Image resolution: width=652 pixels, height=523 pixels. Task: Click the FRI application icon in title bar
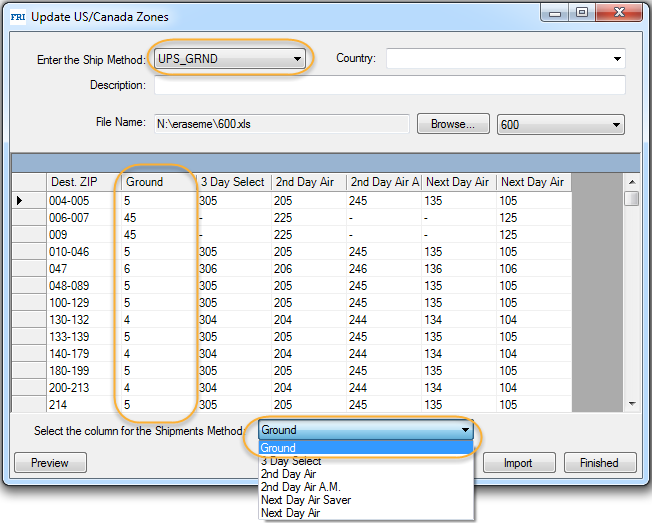(x=18, y=16)
